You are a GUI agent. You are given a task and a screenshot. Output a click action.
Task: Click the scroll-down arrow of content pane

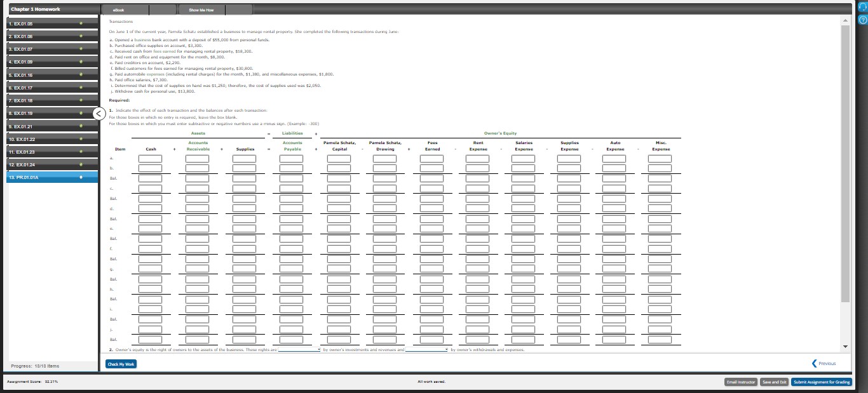(x=844, y=347)
